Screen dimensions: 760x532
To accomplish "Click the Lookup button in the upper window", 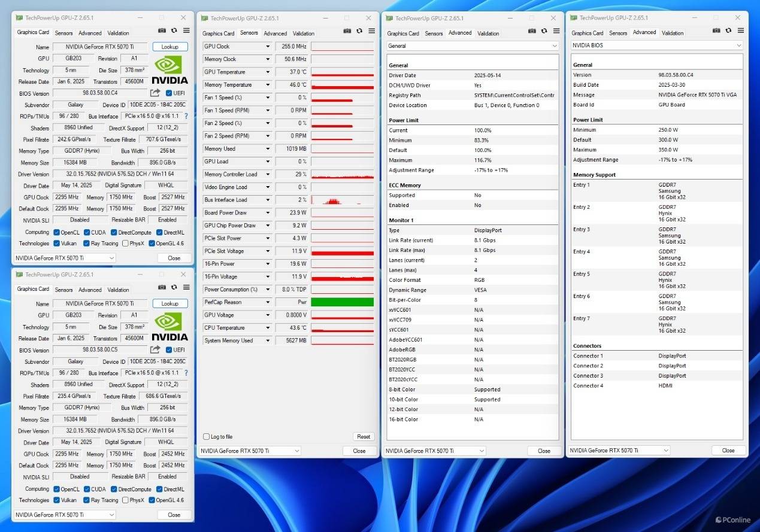I will (x=170, y=47).
